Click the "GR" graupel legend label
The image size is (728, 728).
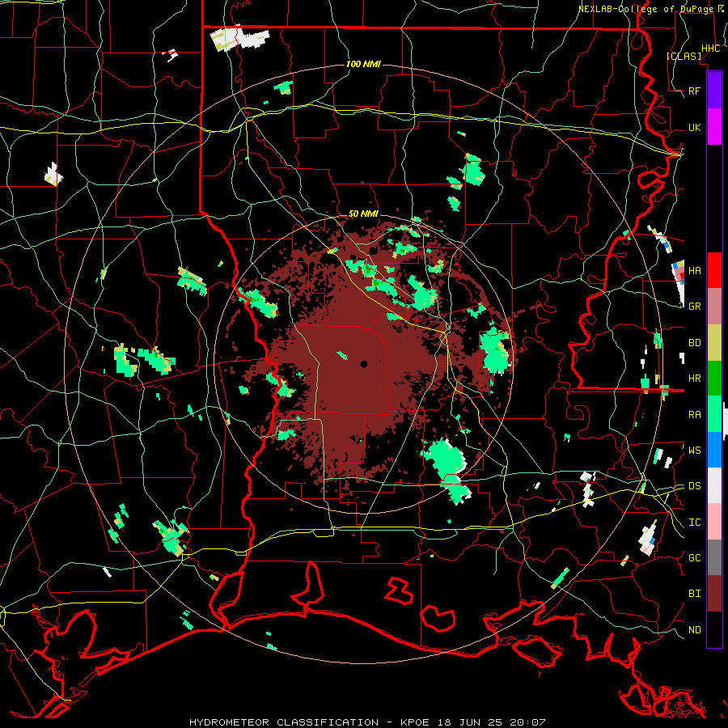[x=694, y=307]
